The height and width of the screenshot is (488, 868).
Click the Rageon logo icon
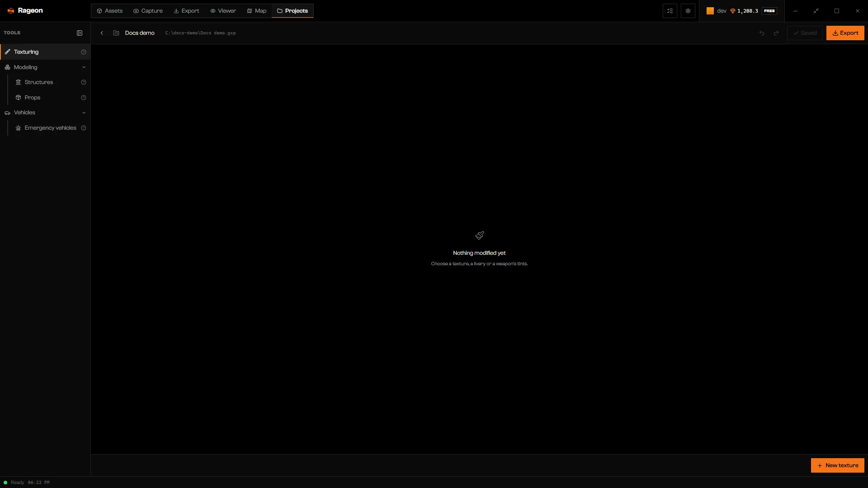tap(11, 11)
